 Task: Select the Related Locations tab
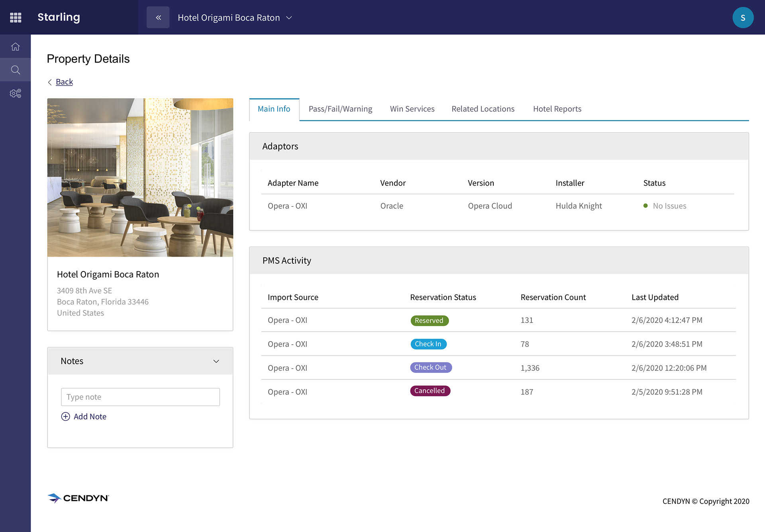pyautogui.click(x=483, y=109)
